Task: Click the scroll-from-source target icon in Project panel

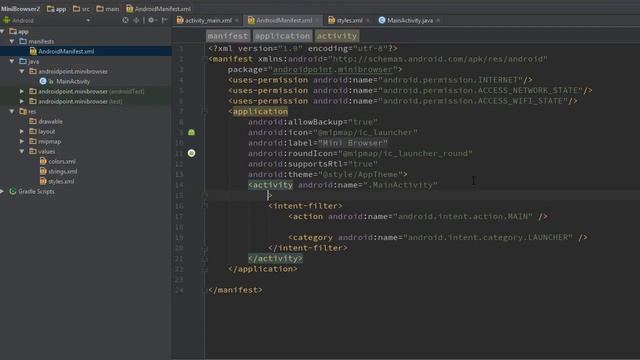Action: pyautogui.click(x=125, y=20)
